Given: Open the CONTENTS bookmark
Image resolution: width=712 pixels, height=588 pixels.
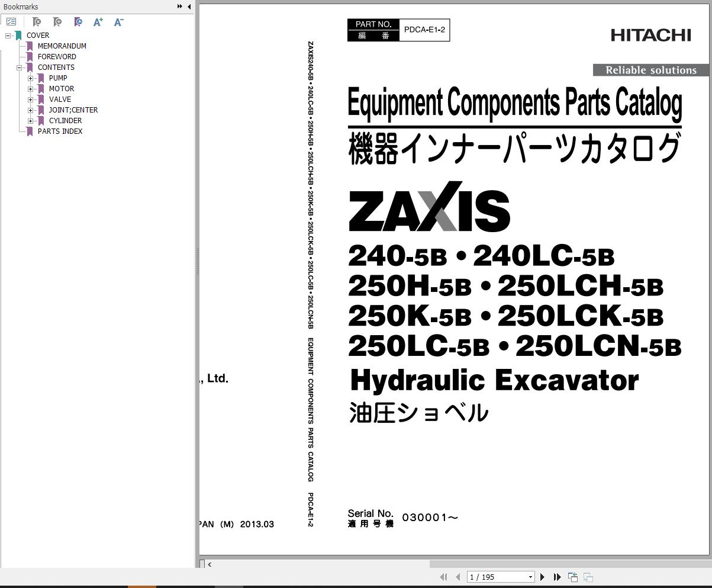Looking at the screenshot, I should pos(56,68).
